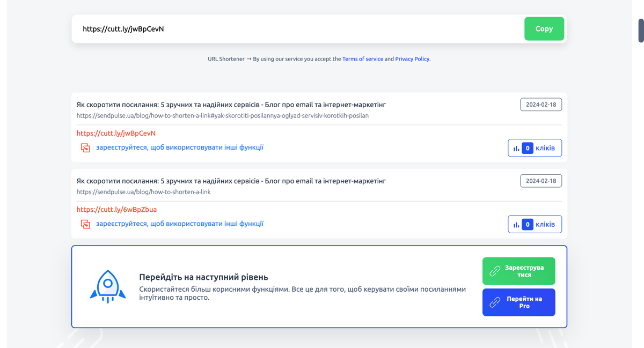The height and width of the screenshot is (348, 644).
Task: Click the shortened link https://cutt.ly/jwBpCevN
Action: click(116, 133)
